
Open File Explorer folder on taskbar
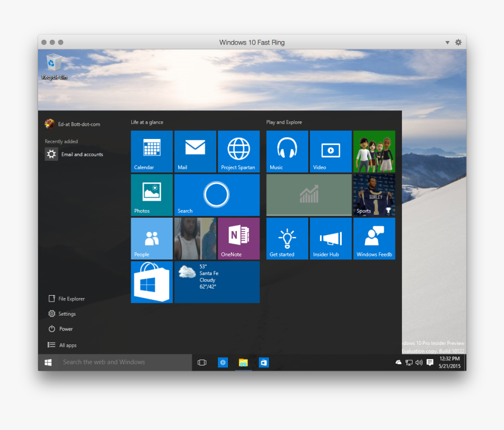(243, 363)
